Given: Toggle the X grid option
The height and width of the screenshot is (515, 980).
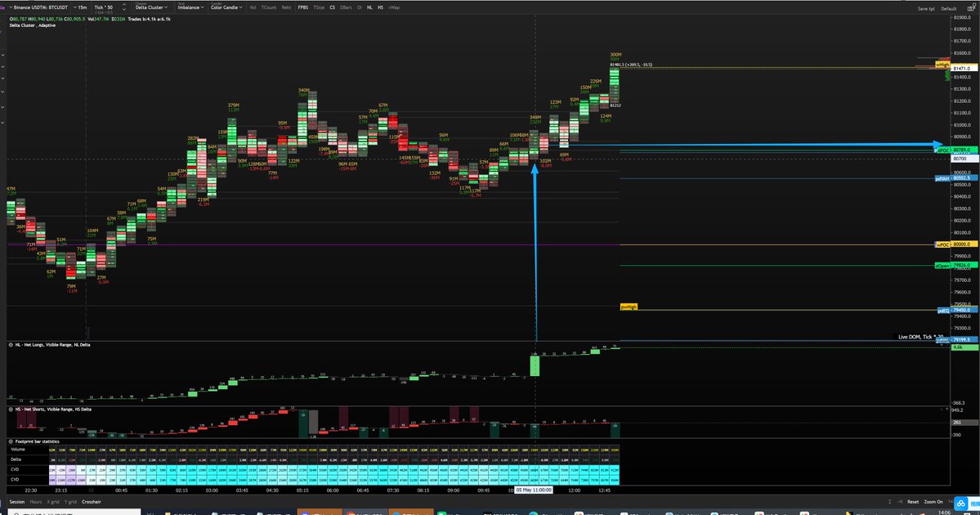Looking at the screenshot, I should point(53,502).
